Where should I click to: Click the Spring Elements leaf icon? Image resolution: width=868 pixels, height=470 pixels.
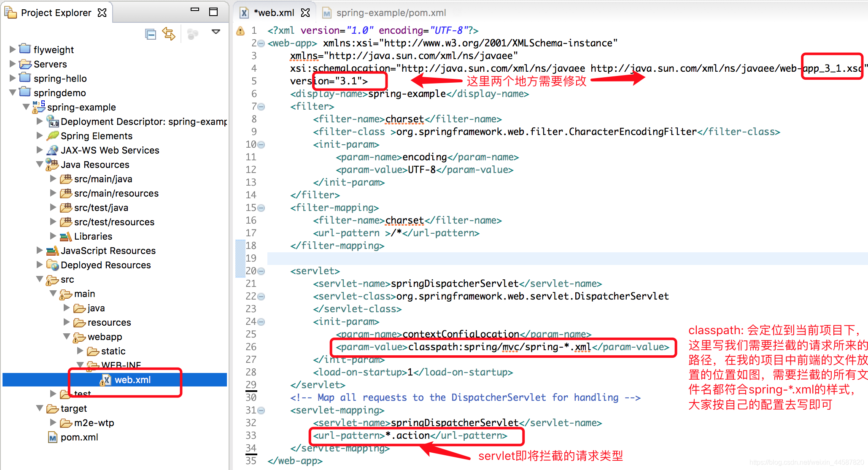52,135
